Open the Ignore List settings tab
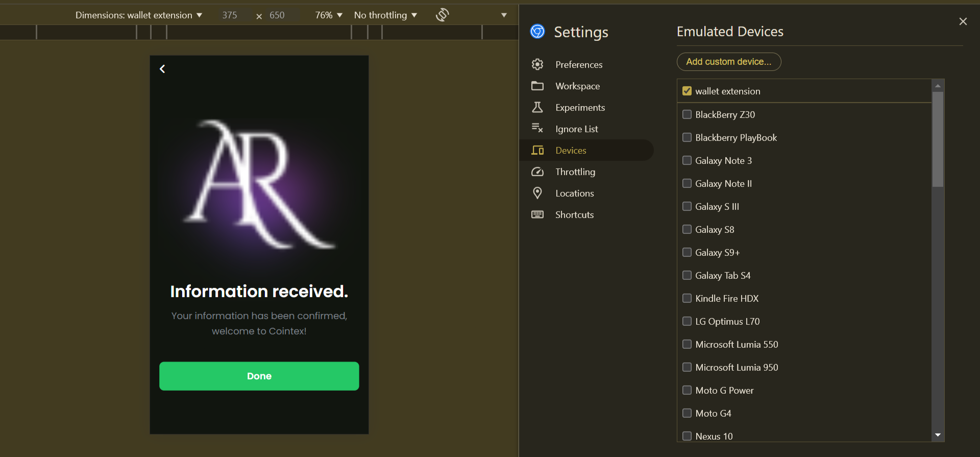The width and height of the screenshot is (980, 457). (586, 129)
